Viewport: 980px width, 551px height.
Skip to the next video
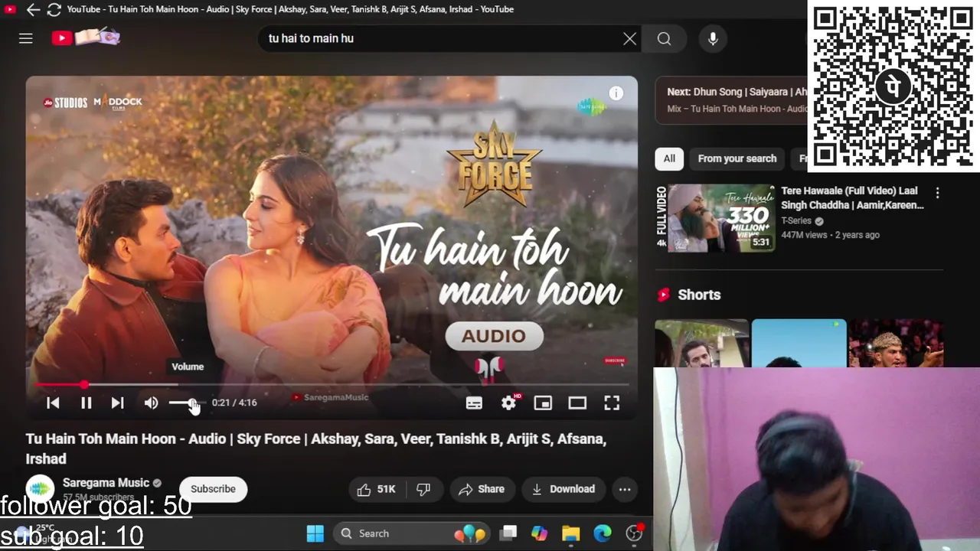coord(117,403)
